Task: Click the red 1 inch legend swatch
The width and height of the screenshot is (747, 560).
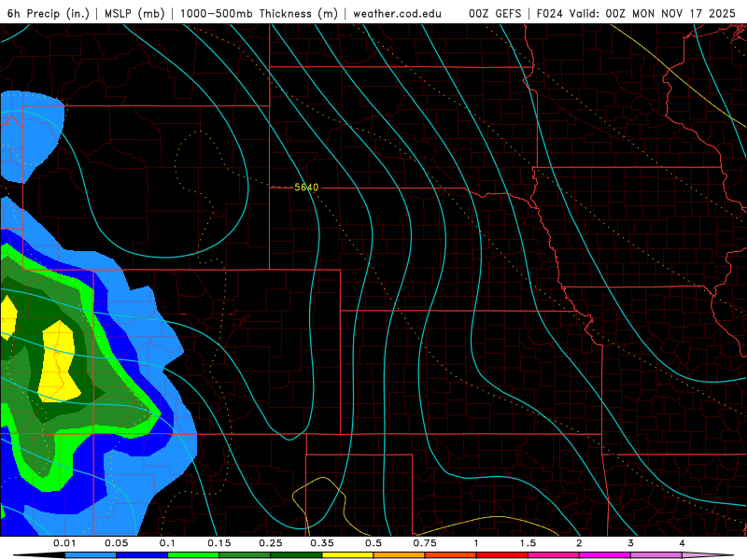Action: click(502, 555)
